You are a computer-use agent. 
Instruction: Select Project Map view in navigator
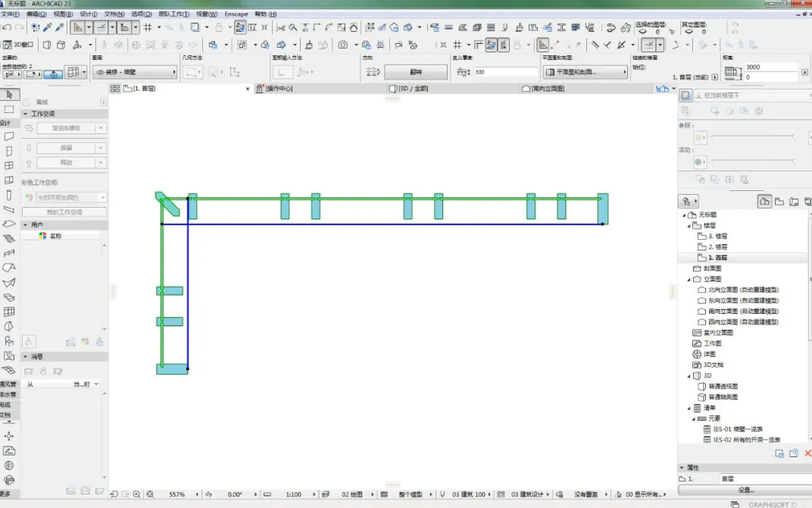[764, 201]
